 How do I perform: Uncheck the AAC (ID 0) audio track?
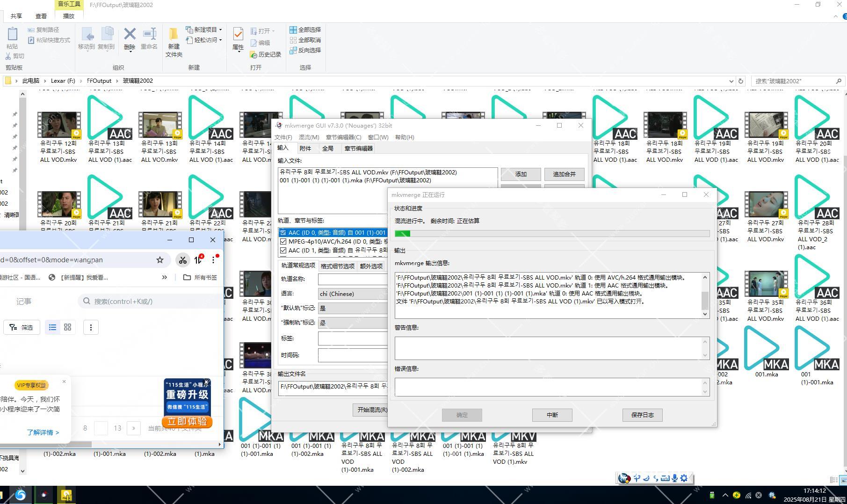[x=283, y=233]
